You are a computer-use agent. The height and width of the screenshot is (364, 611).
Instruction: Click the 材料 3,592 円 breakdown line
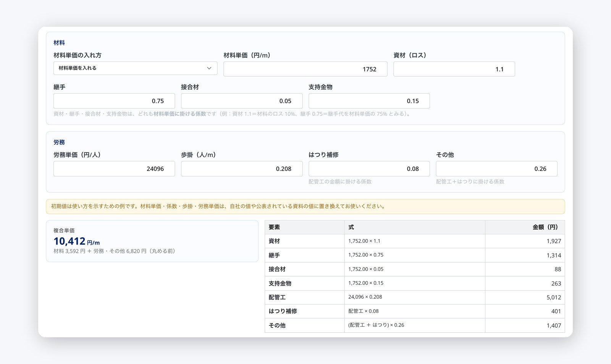114,251
